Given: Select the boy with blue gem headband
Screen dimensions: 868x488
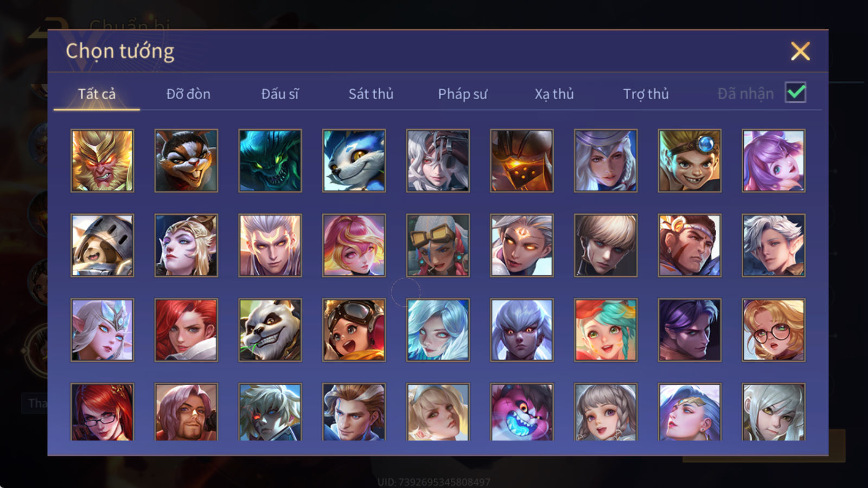Looking at the screenshot, I should tap(690, 160).
